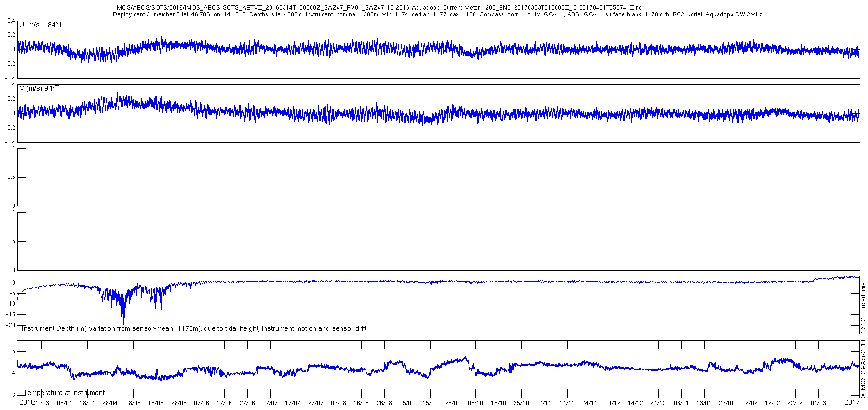This screenshot has width=868, height=410.
Task: Click the 2017 year label on time axis
Action: [x=852, y=402]
